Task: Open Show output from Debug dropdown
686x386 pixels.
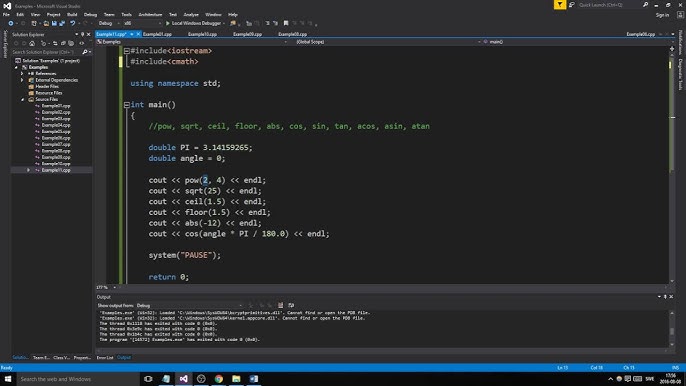Action: pyautogui.click(x=189, y=305)
